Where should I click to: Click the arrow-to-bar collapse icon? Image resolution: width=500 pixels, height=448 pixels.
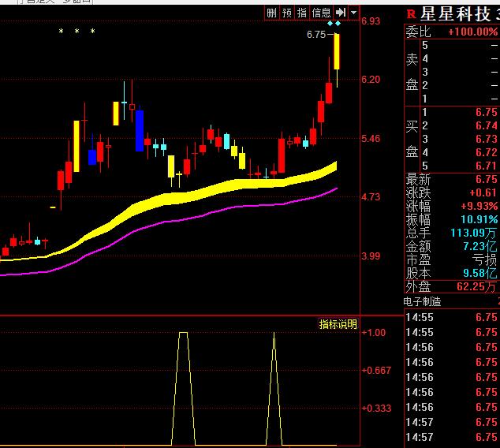tap(341, 13)
